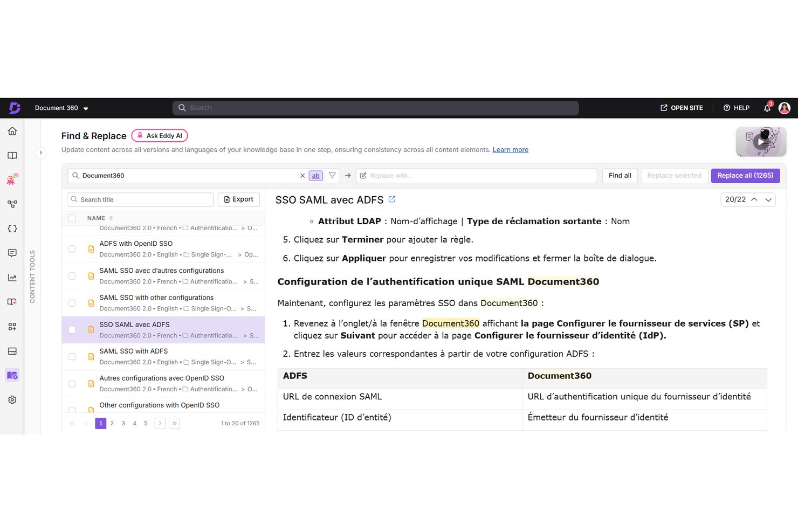Check the ADFS with OpenID SSO checkbox
Screen dimensions: 798x532
coord(72,249)
